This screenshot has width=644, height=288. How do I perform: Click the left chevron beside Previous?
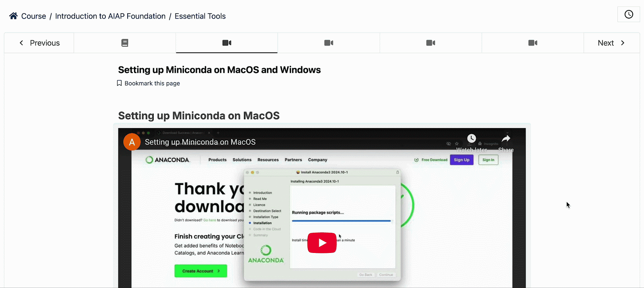[x=21, y=43]
